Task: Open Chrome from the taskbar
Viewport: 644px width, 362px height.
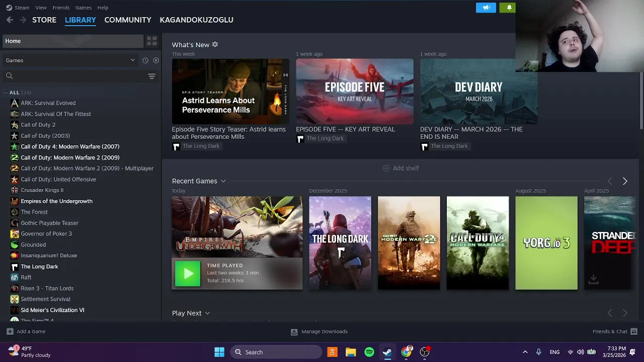Action: pyautogui.click(x=406, y=352)
